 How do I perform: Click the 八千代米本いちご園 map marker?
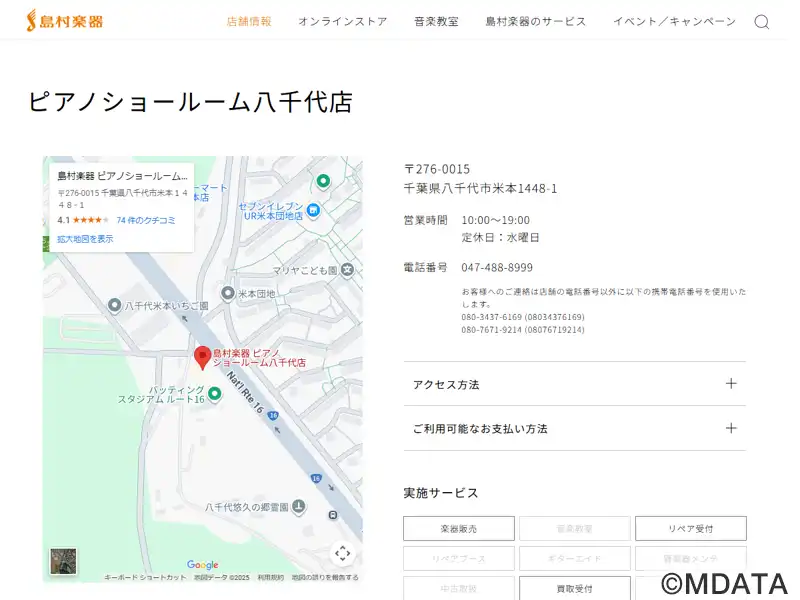[x=115, y=305]
